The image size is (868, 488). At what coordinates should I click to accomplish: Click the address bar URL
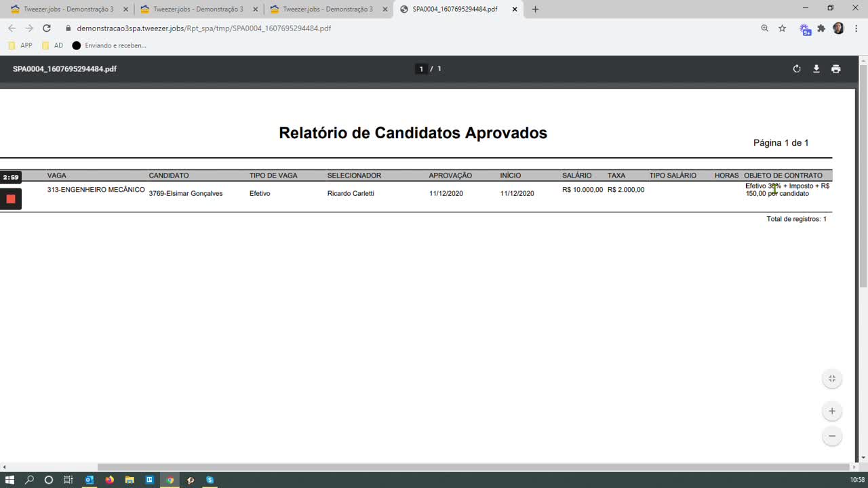click(204, 28)
